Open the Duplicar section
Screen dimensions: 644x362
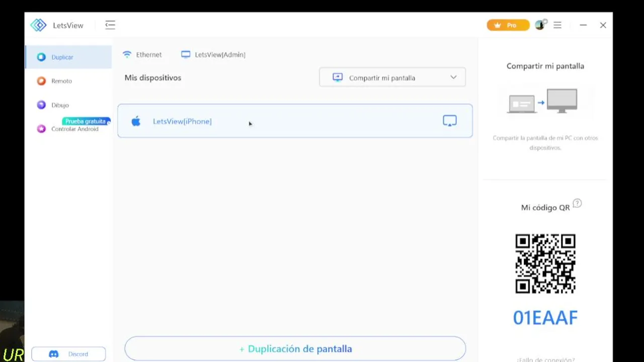pos(68,57)
